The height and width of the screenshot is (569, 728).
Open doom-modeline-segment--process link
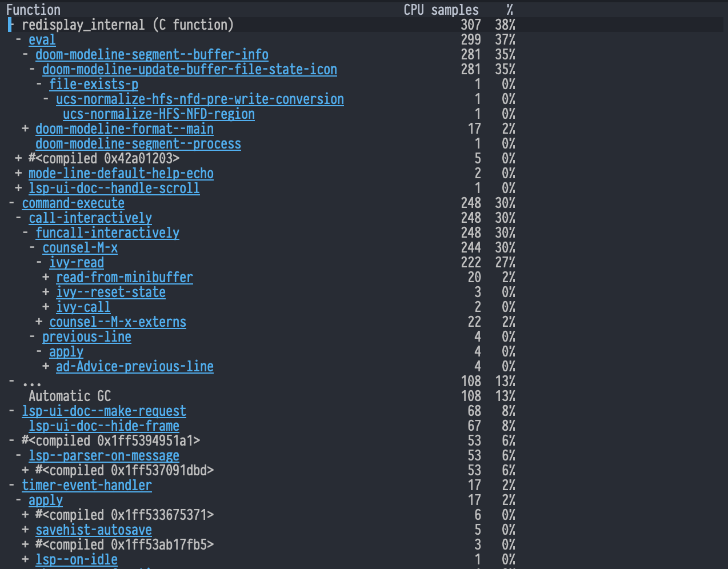pos(138,143)
